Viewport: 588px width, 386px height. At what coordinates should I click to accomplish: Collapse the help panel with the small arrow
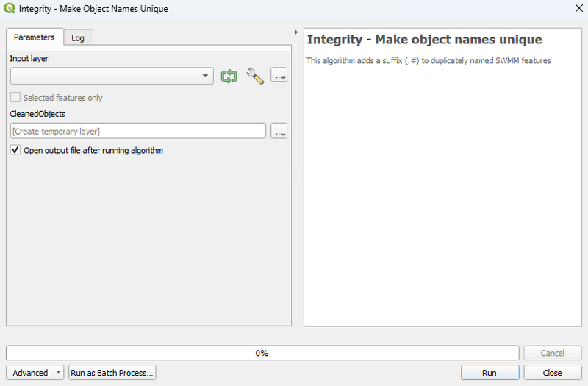coord(295,32)
